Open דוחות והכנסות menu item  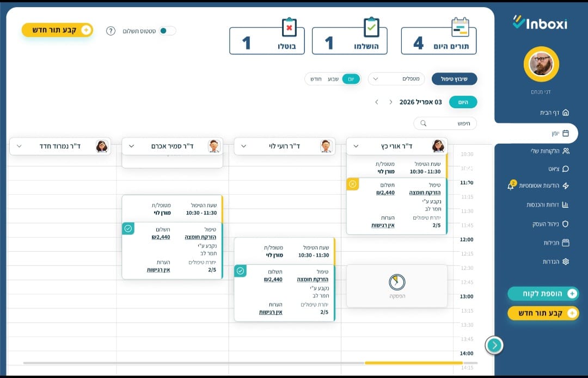point(547,205)
